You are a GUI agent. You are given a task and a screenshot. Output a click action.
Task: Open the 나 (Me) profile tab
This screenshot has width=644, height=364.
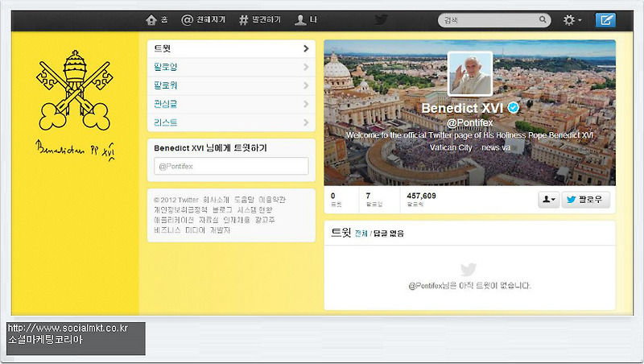[306, 19]
